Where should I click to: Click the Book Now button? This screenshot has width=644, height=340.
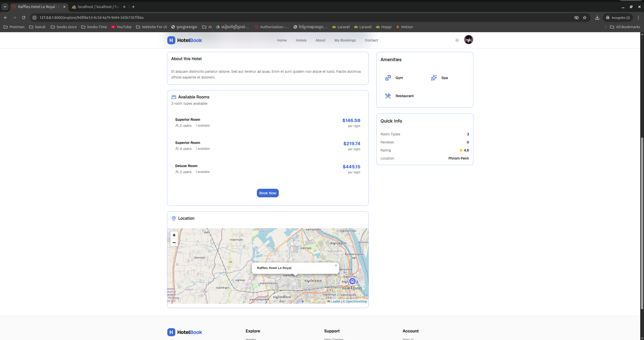(268, 193)
